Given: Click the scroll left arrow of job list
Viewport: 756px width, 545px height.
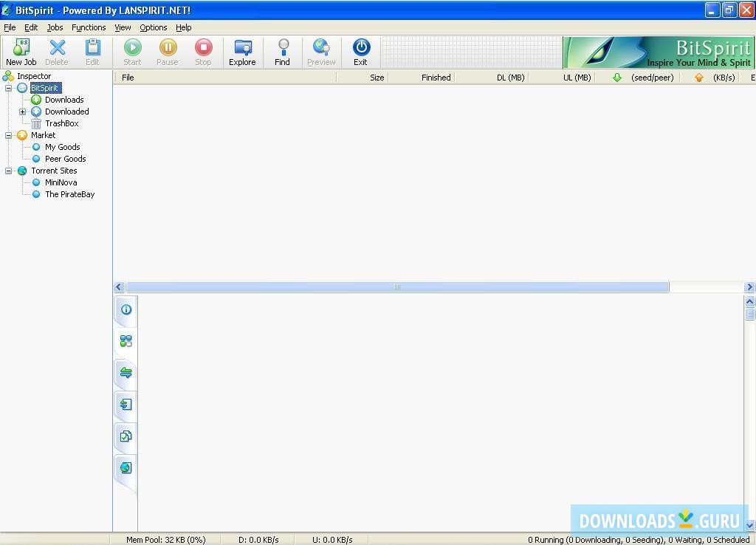Looking at the screenshot, I should [x=119, y=287].
